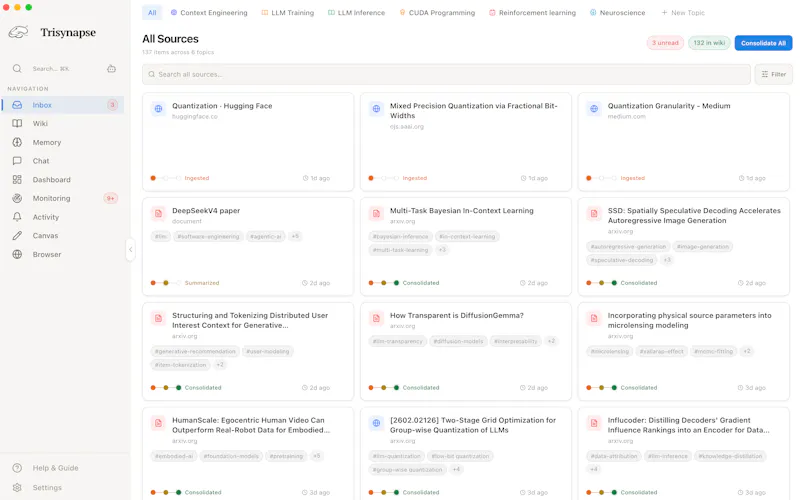
Task: Open the Dashboard grid icon
Action: coord(17,180)
